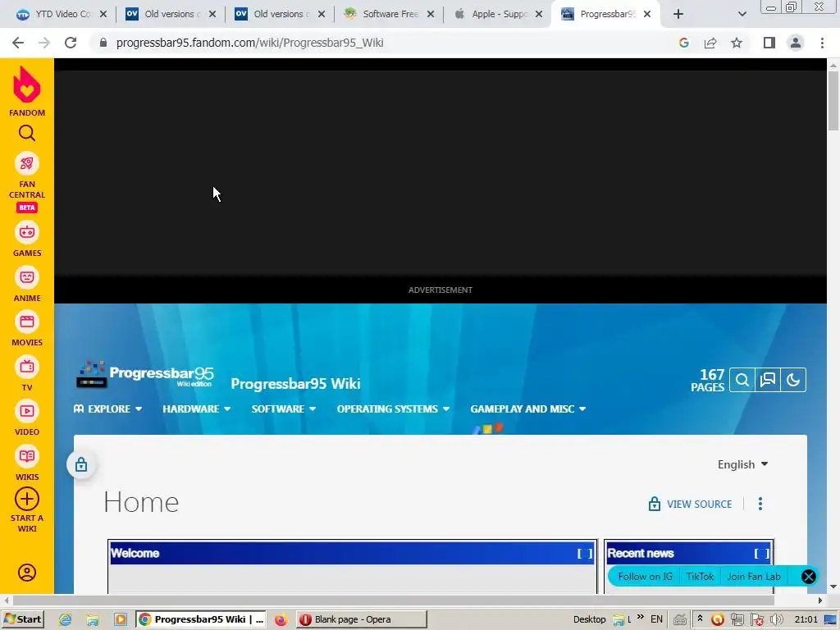Open the user profile icon in Fandom sidebar
Viewport: 840px width, 630px height.
pos(27,573)
